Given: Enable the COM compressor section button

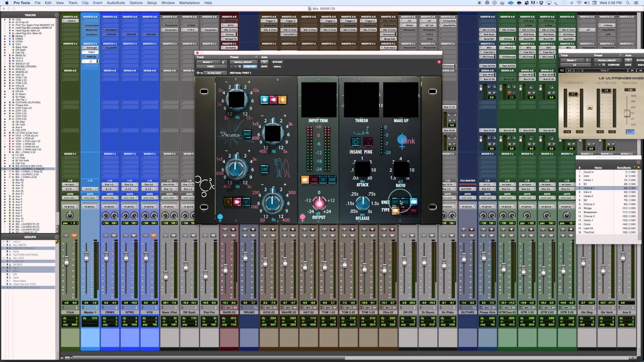Looking at the screenshot, I should pos(332,179).
